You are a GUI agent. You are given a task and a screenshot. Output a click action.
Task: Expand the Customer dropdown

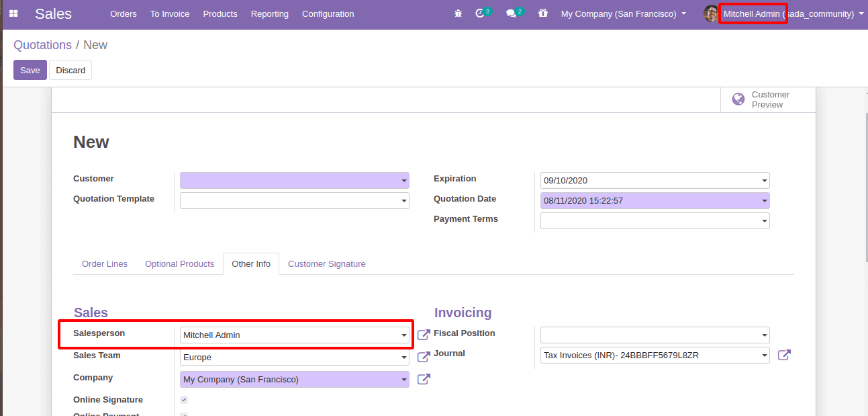(x=404, y=181)
